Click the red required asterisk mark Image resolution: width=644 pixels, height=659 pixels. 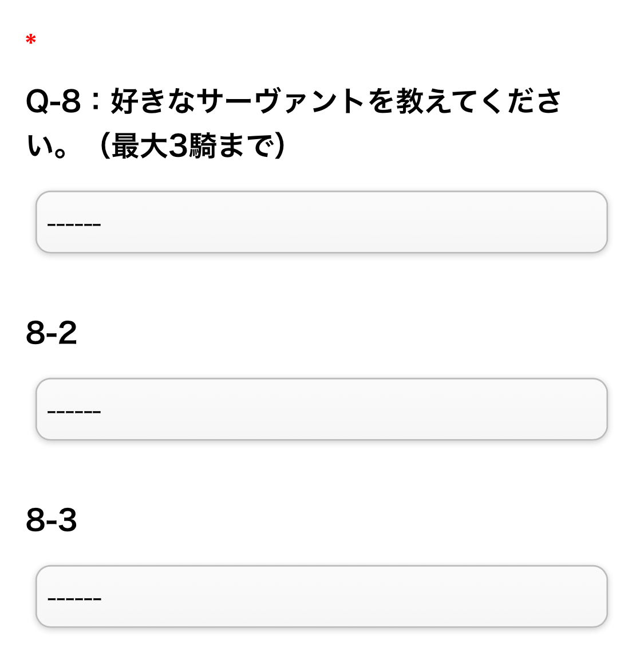pyautogui.click(x=31, y=40)
